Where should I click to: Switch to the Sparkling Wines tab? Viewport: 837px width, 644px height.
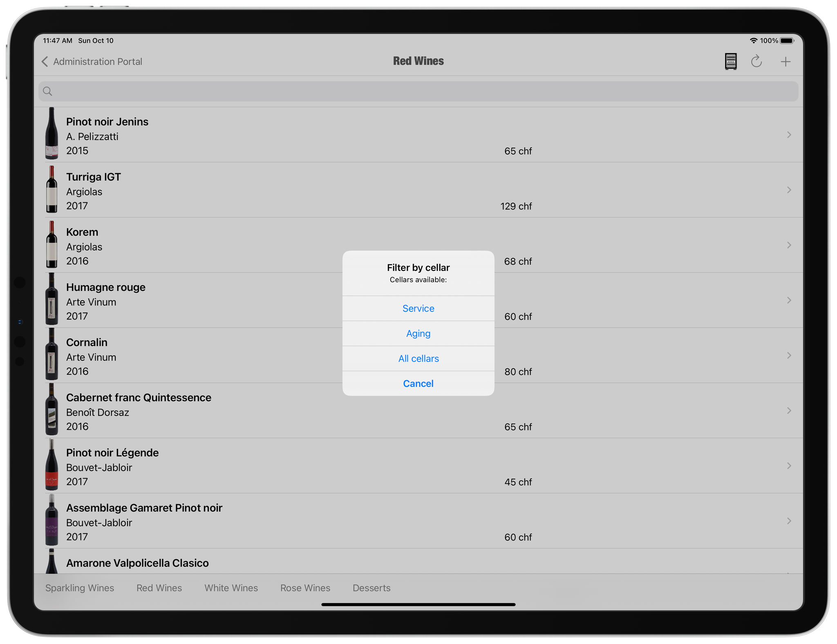coord(80,588)
